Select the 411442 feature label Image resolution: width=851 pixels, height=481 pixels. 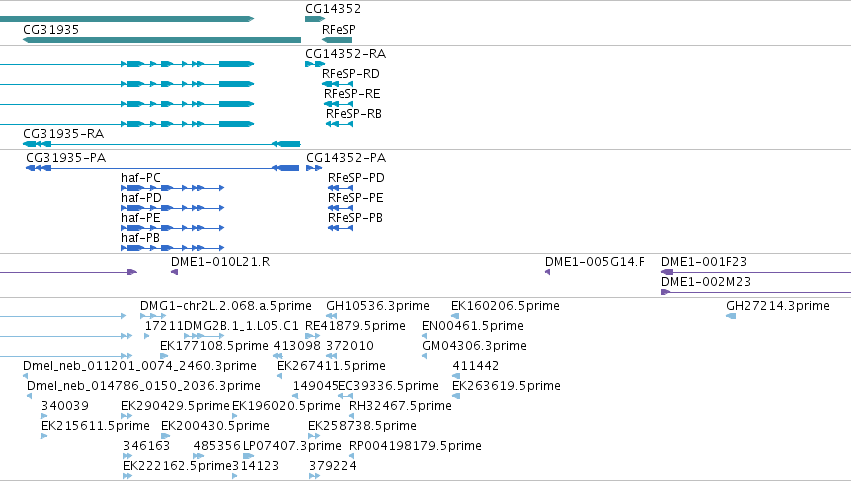click(x=475, y=366)
